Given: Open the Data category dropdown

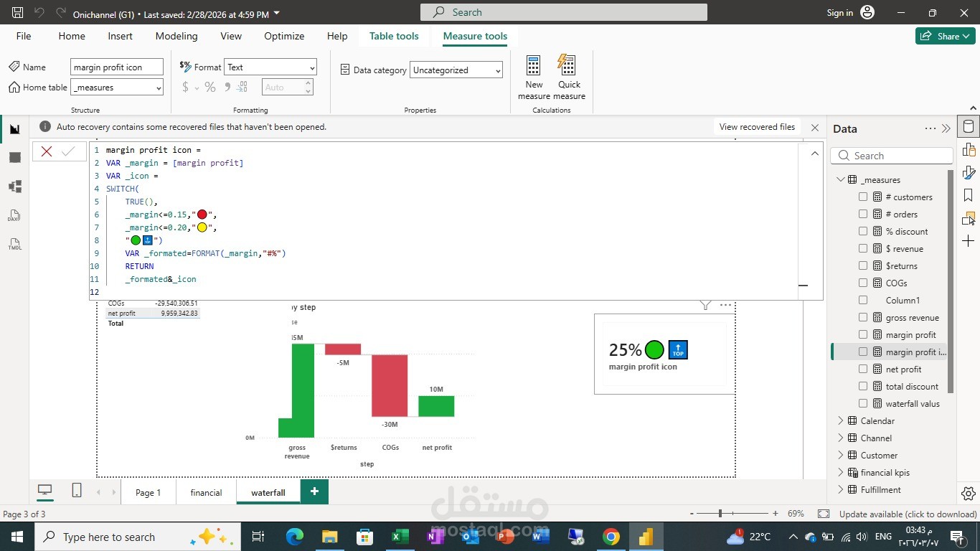Looking at the screenshot, I should click(x=456, y=70).
